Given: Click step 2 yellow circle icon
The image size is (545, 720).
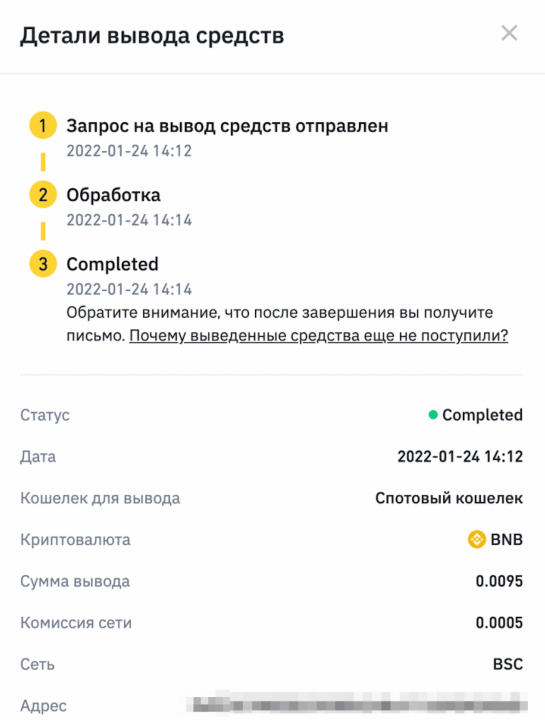Looking at the screenshot, I should click(x=43, y=195).
